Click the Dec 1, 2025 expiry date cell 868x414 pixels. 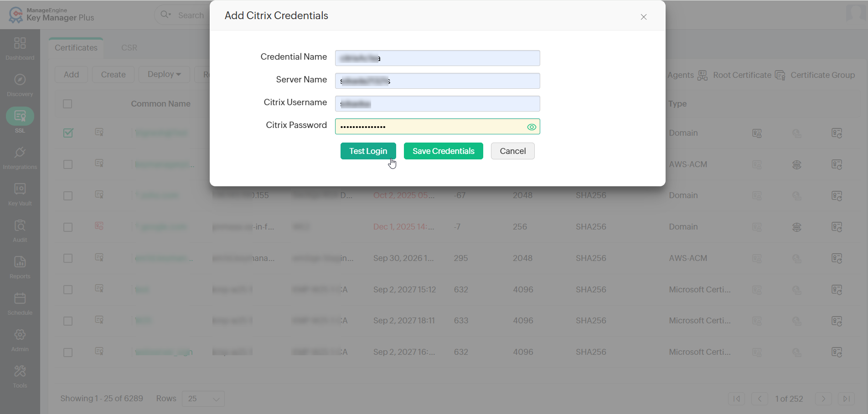[404, 227]
